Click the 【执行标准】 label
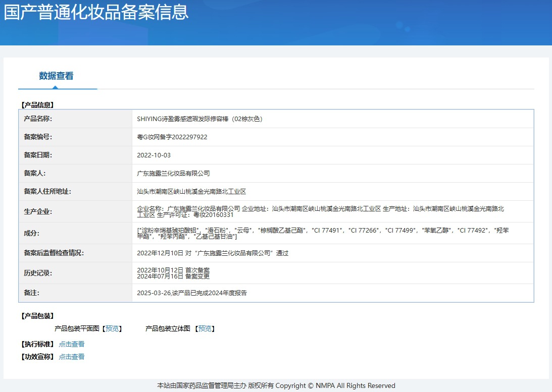This screenshot has width=552, height=392. (x=37, y=344)
